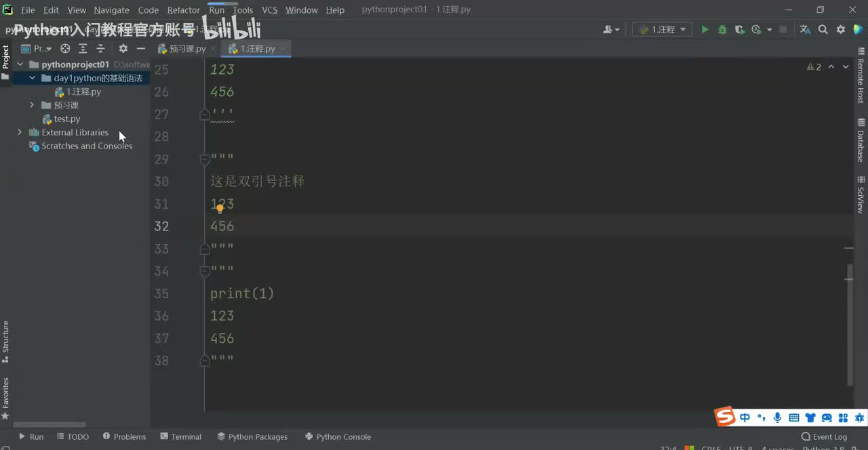
Task: Open the File menu
Action: pyautogui.click(x=28, y=10)
